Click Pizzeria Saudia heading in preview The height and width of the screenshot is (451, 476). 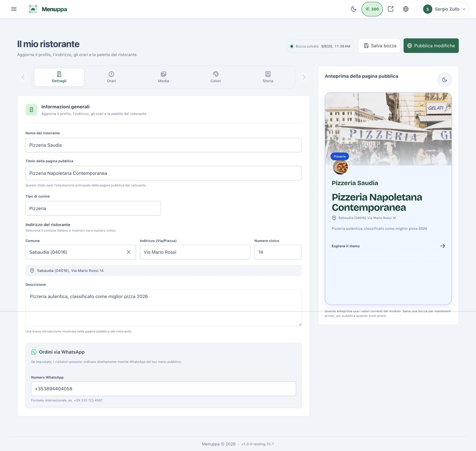[x=355, y=183]
